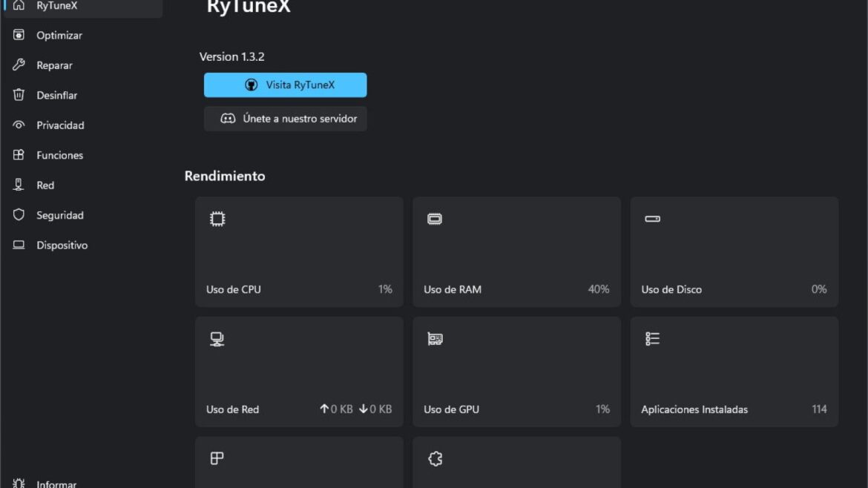
Task: Open the Uso de CPU card
Action: pos(299,251)
